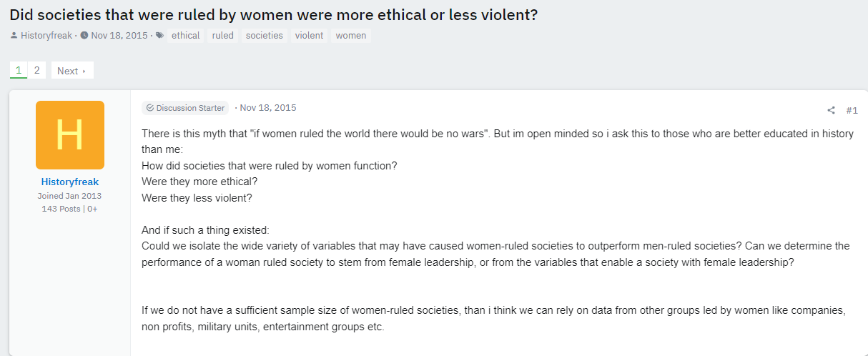Click the clock icon near thread date
868x356 pixels.
point(84,35)
